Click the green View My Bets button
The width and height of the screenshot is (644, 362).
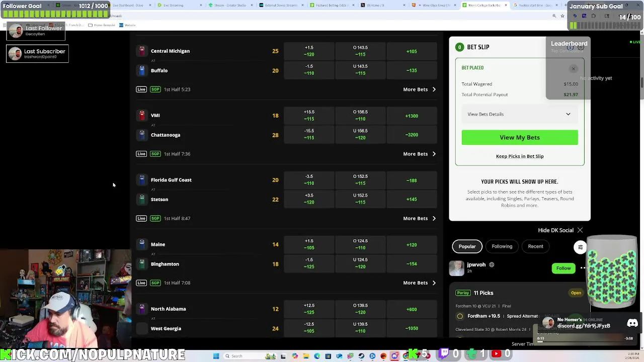coord(520,137)
